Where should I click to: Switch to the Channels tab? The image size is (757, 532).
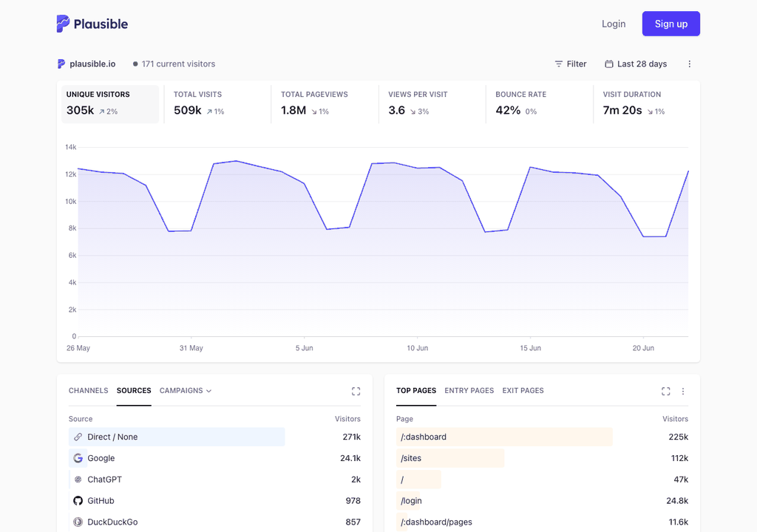tap(89, 391)
